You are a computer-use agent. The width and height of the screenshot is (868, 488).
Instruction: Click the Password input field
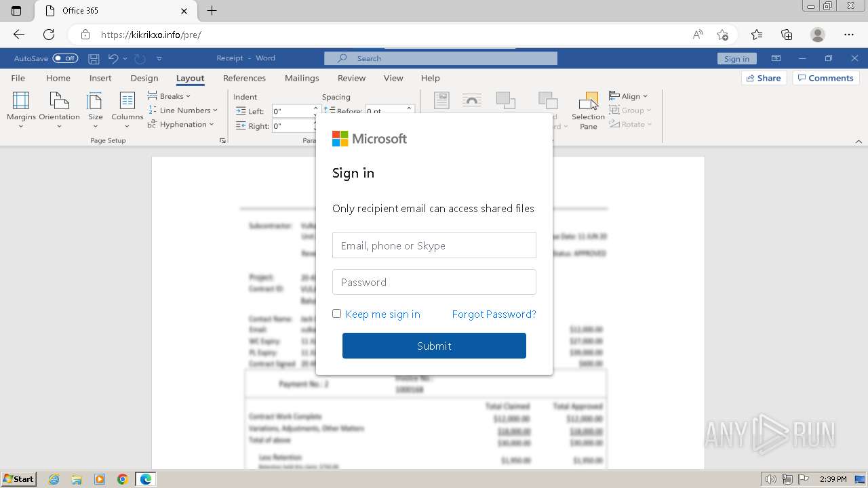(434, 282)
